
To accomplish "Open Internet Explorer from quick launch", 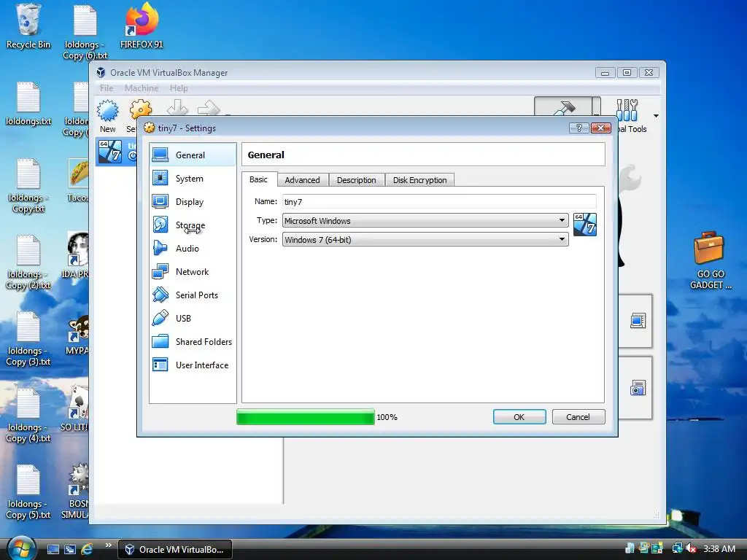I will pos(86,549).
